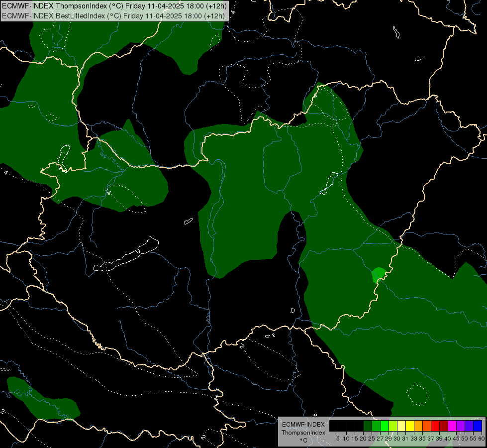This screenshot has height=448, width=487.
Task: Click the orange 33–35 legend swatch
Action: [418, 426]
